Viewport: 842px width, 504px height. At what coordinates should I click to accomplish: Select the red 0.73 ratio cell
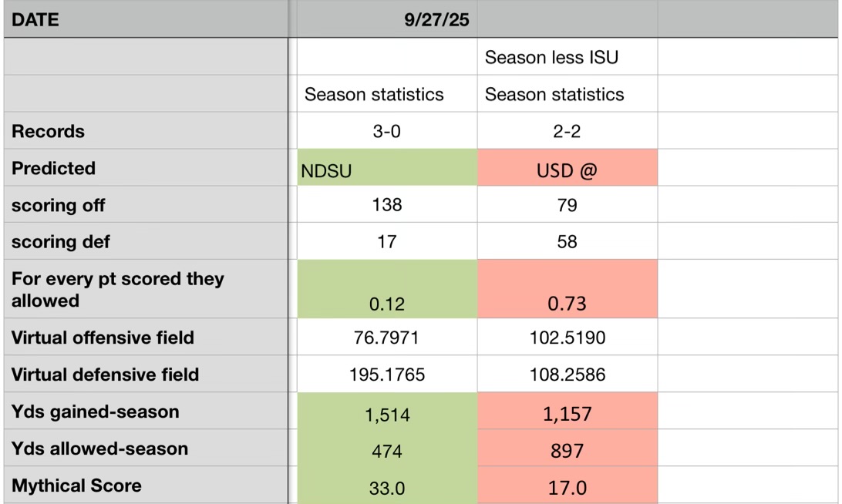point(567,290)
